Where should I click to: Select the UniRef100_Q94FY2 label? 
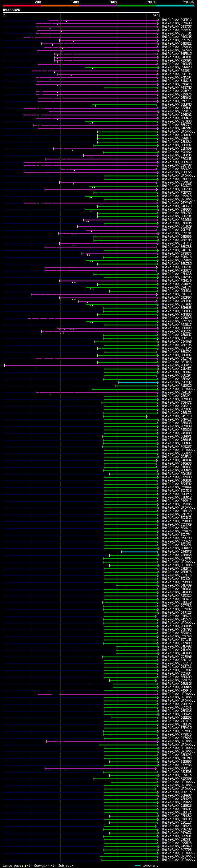(x=177, y=91)
